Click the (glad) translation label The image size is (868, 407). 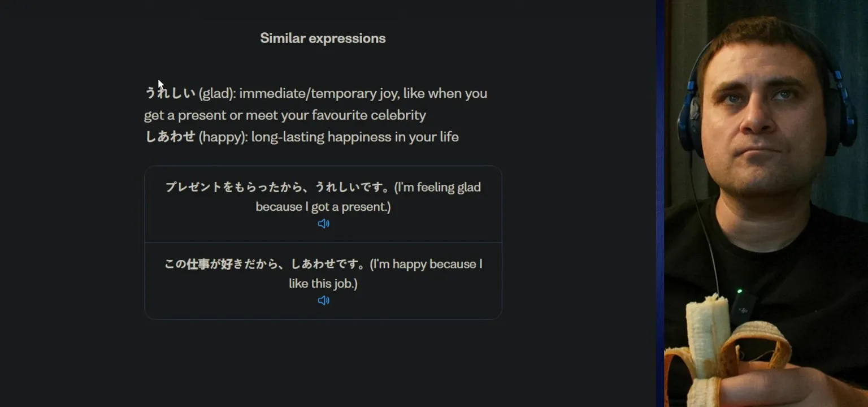(x=216, y=93)
